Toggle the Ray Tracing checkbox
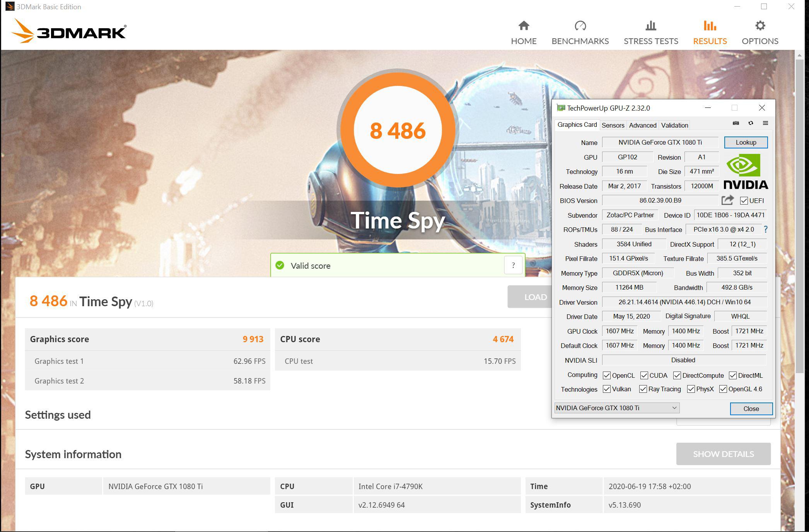The height and width of the screenshot is (532, 809). pyautogui.click(x=643, y=389)
